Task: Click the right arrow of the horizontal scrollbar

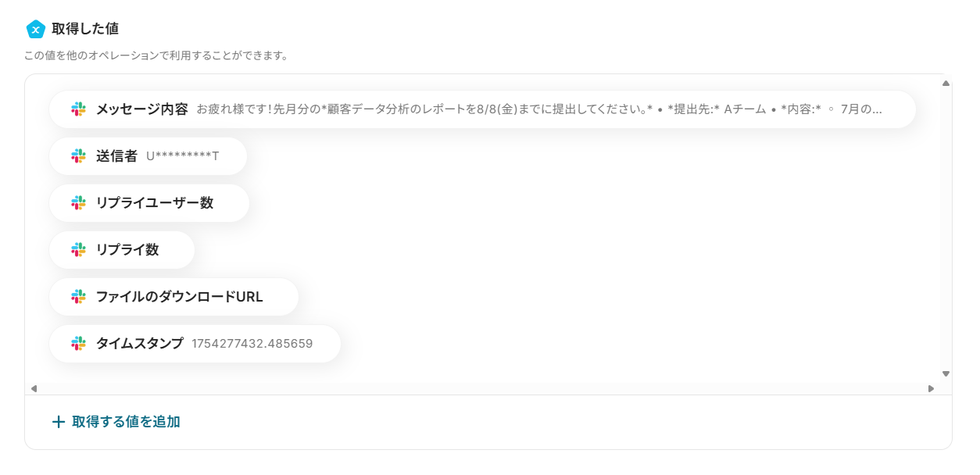Action: [x=931, y=388]
